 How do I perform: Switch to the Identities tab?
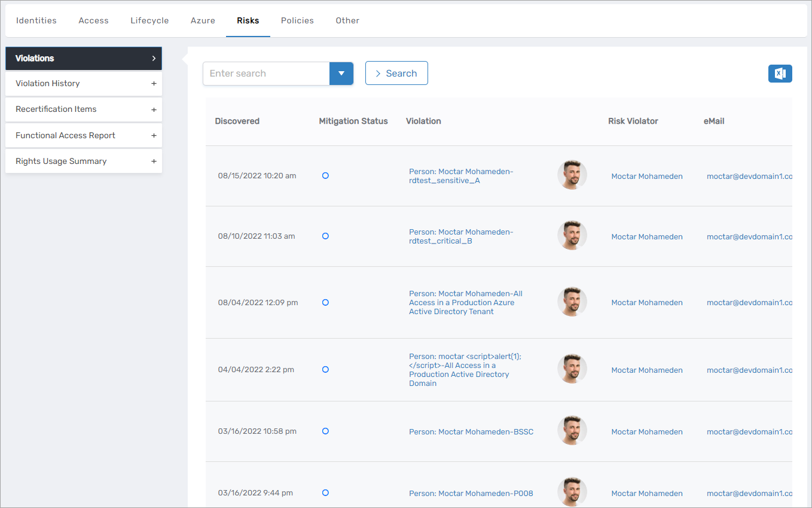point(36,20)
